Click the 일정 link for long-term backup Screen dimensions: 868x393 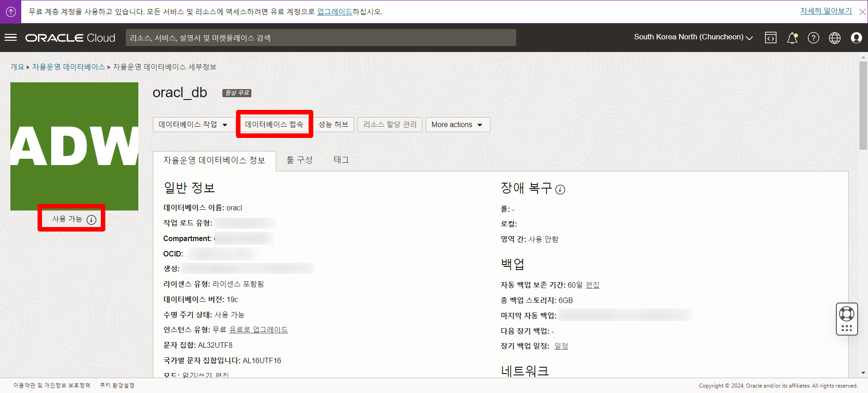pyautogui.click(x=561, y=346)
